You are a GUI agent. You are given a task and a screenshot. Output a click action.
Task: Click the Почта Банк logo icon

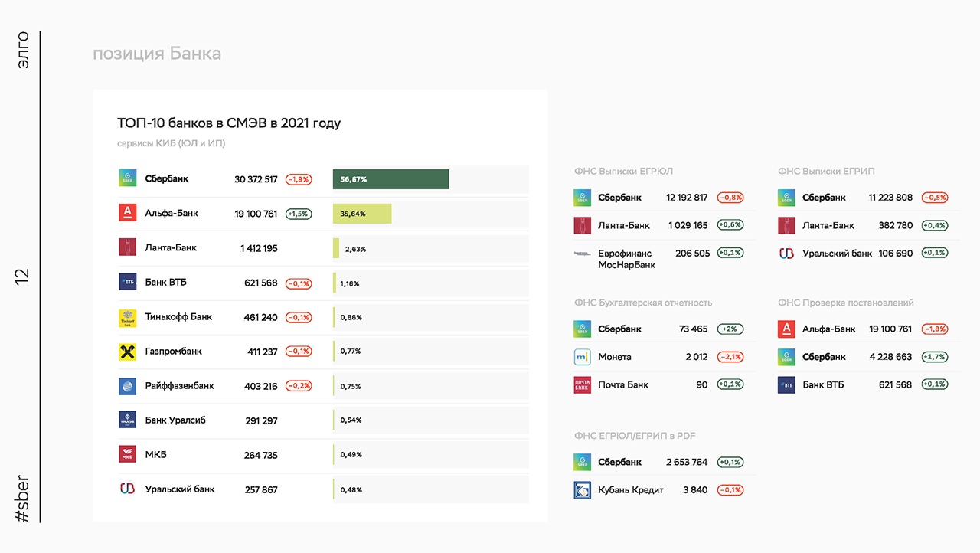point(583,384)
